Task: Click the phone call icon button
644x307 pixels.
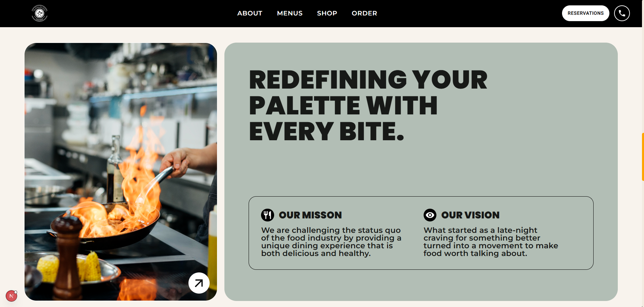Action: click(x=621, y=13)
